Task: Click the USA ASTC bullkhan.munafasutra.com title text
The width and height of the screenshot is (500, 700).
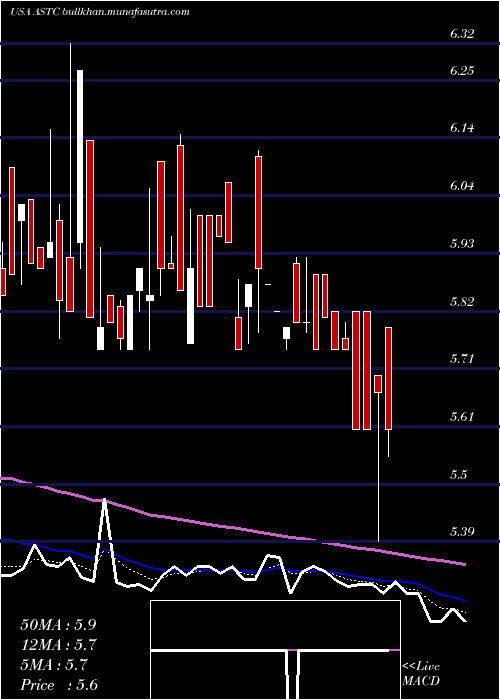Action: pos(100,12)
